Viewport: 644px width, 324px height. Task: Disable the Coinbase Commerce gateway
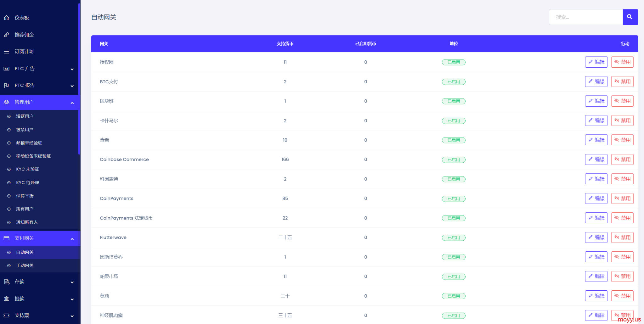(622, 159)
